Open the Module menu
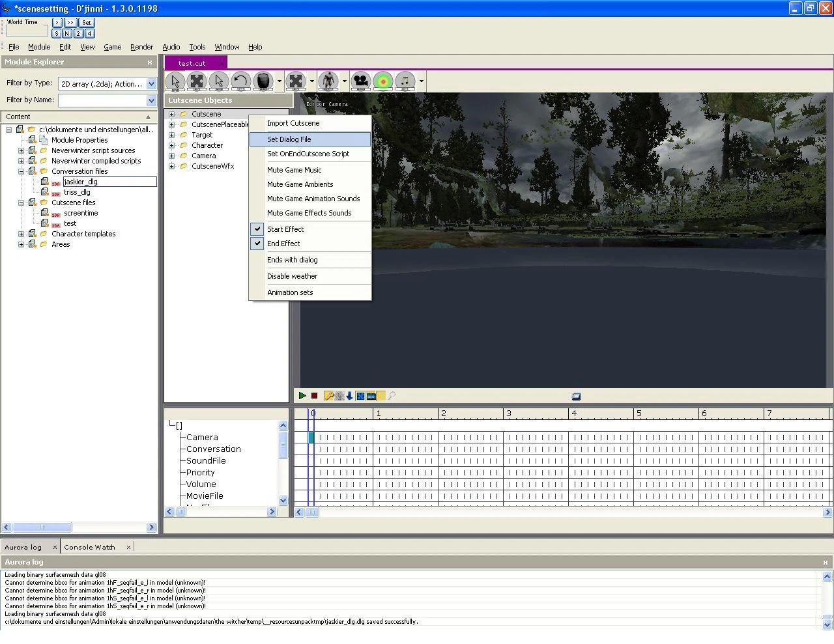The height and width of the screenshot is (644, 834). 39,47
